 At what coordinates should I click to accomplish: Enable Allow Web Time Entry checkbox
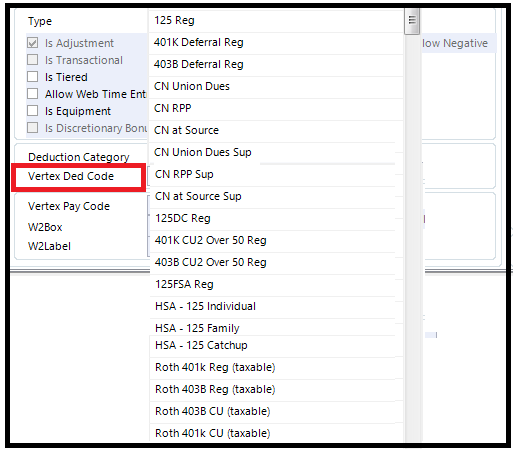32,94
